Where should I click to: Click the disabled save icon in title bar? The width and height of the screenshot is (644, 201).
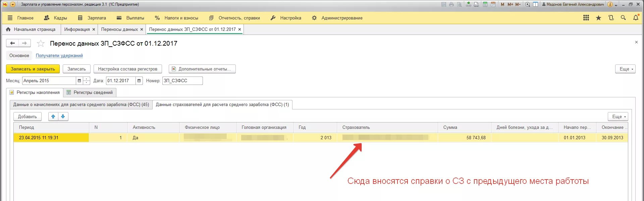click(x=444, y=4)
